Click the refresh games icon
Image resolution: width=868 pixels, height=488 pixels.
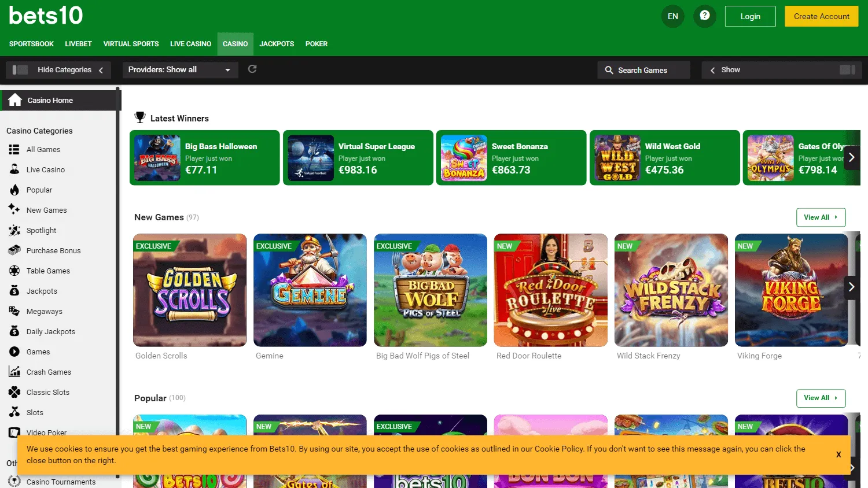252,69
